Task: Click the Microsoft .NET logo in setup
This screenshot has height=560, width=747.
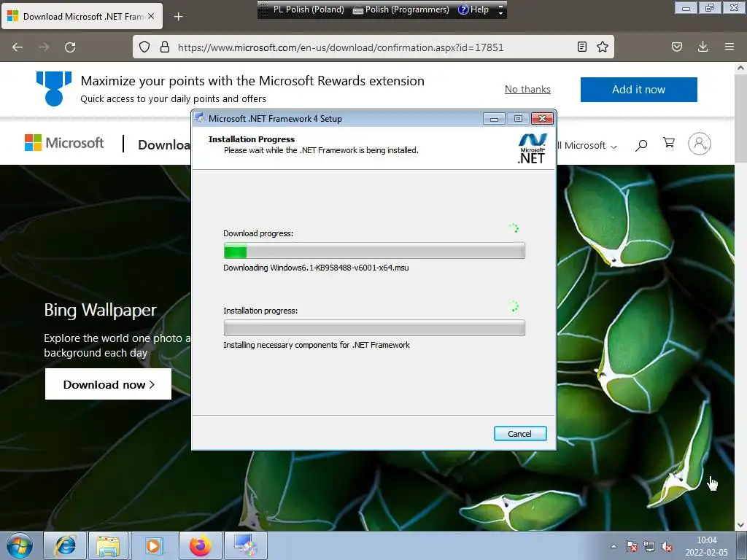Action: tap(532, 149)
